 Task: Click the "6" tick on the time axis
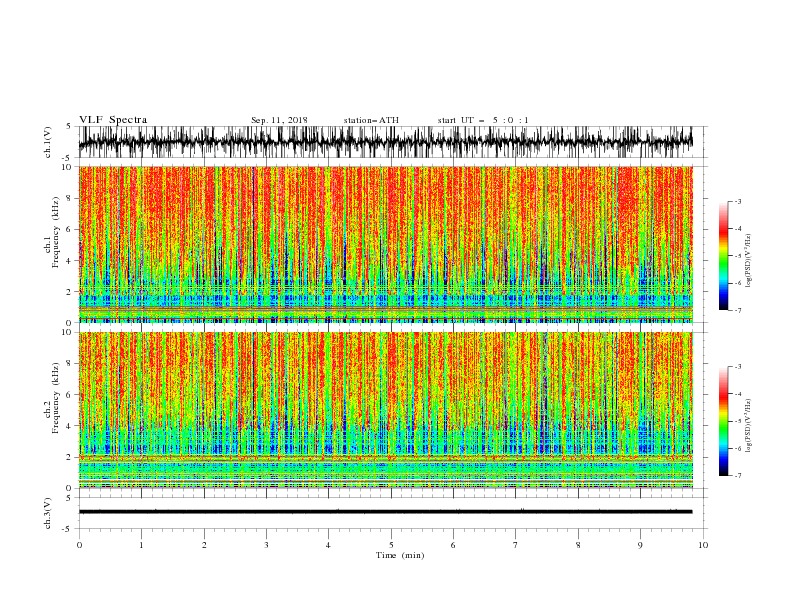(x=453, y=545)
